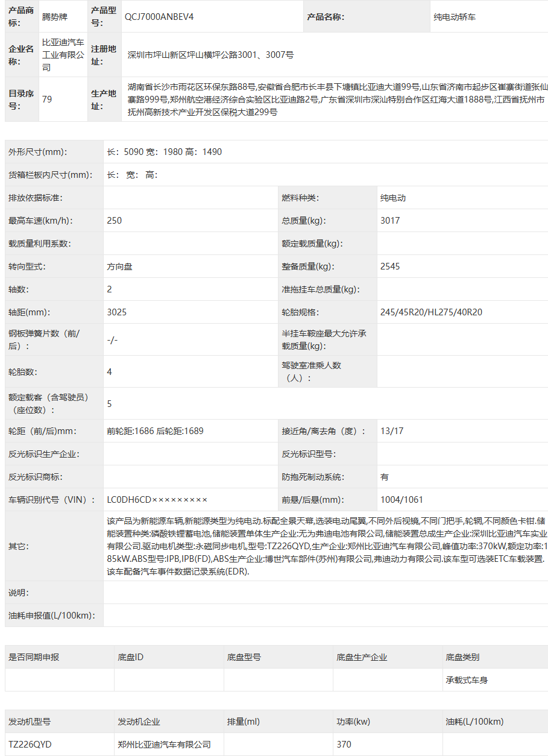Click the product name 纯电动轿车
This screenshot has width=548, height=756.
(455, 17)
